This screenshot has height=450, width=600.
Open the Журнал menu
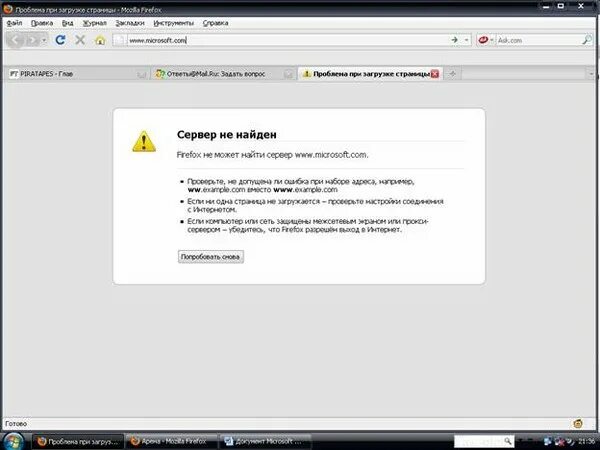click(95, 23)
